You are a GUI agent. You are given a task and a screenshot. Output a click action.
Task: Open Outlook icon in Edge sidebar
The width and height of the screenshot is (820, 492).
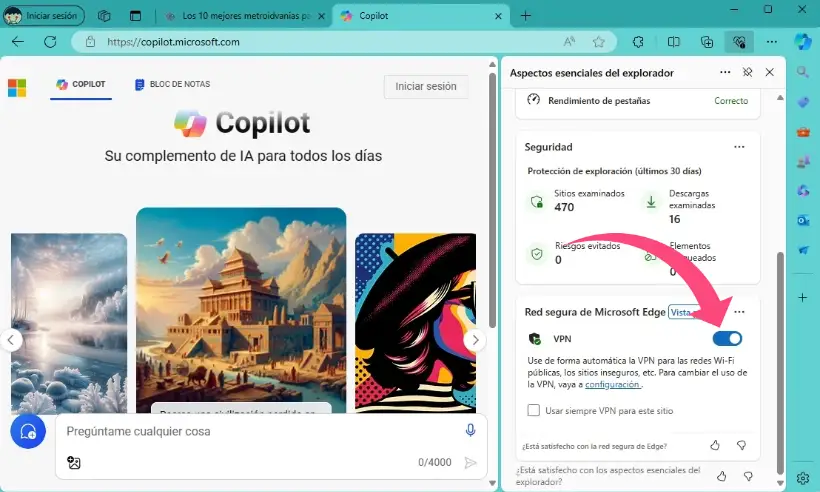tap(803, 221)
